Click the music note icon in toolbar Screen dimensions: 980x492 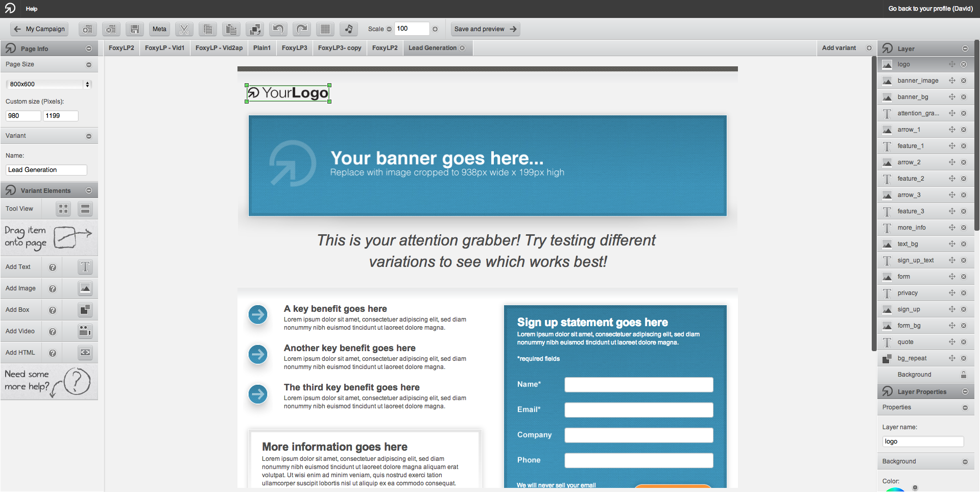tap(349, 29)
